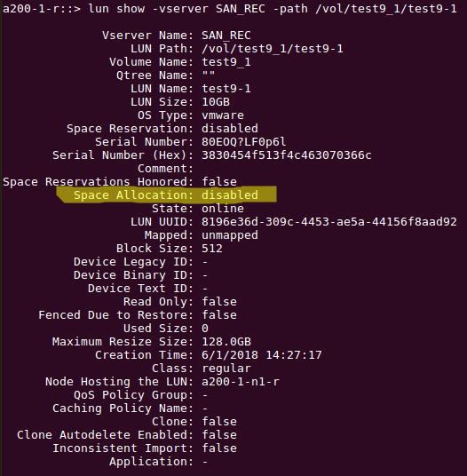Select the LUN UUID string
The image size is (467, 476).
point(328,222)
